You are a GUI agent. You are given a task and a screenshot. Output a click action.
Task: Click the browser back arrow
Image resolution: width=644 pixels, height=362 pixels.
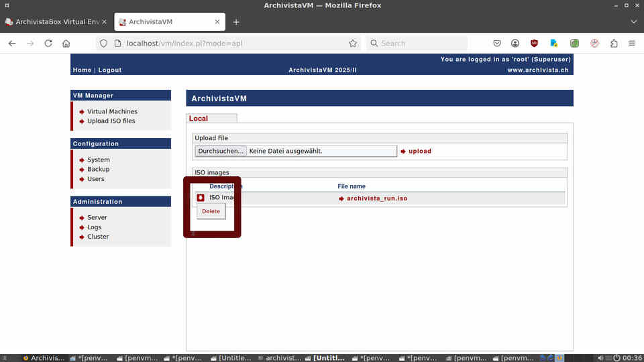[12, 43]
